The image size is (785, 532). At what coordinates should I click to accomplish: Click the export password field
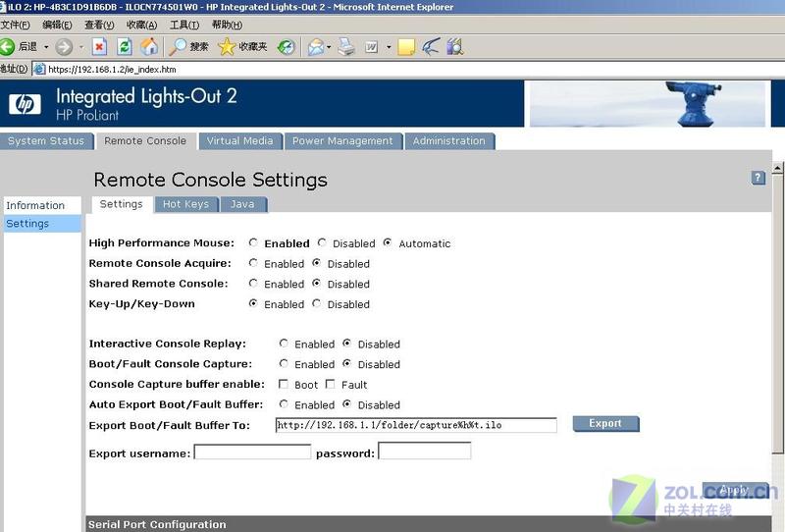click(425, 451)
